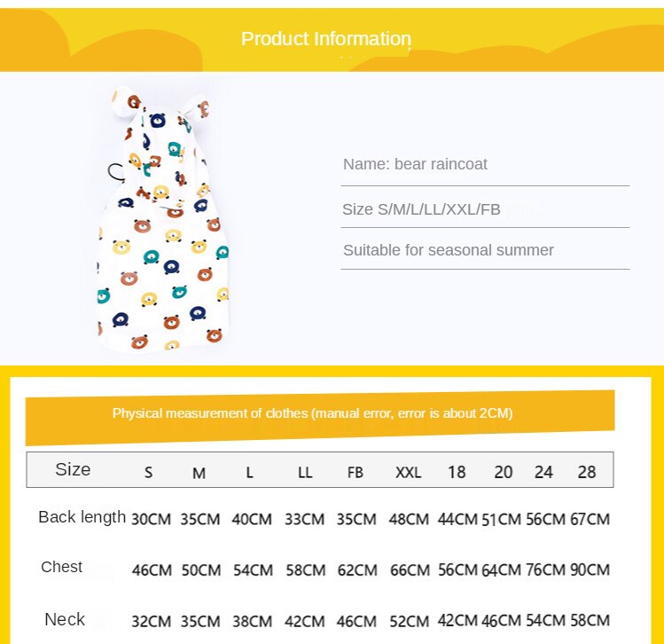Select the size 28 column header
The width and height of the screenshot is (664, 644).
(x=587, y=472)
